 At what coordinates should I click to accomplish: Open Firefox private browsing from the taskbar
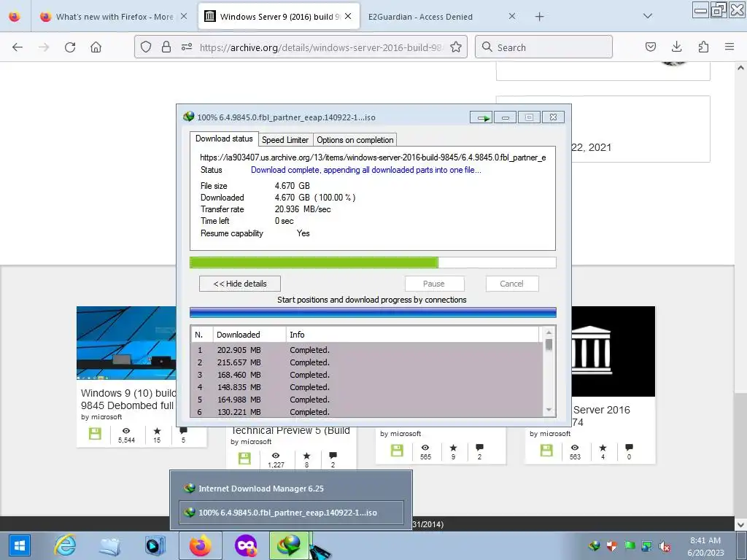pos(246,545)
